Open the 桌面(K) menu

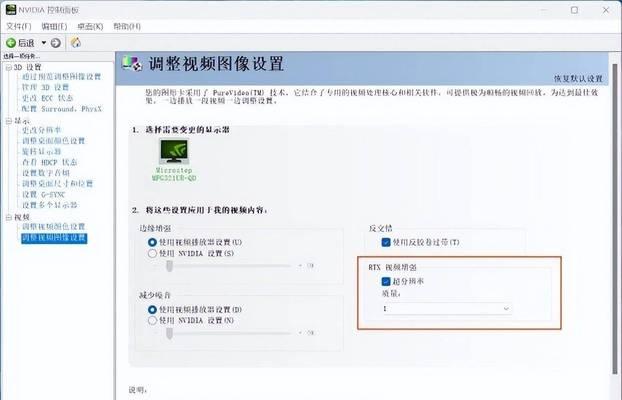pos(90,26)
